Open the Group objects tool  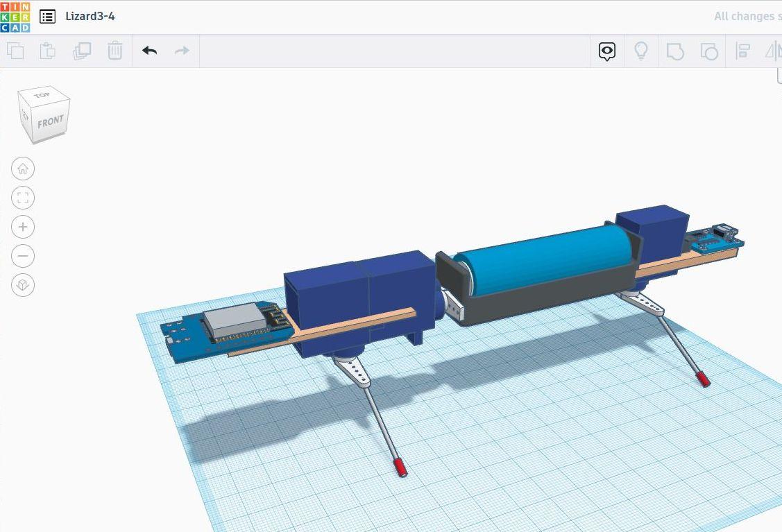[675, 51]
